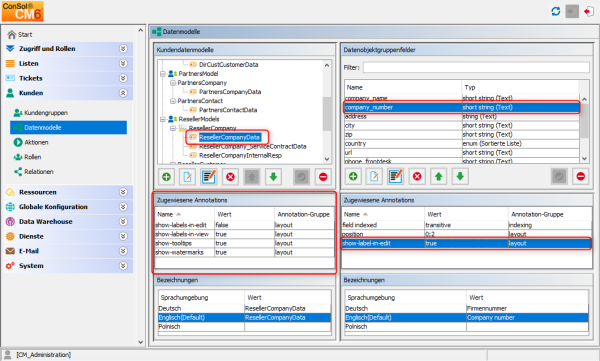This screenshot has height=361, width=600.
Task: Select the country field row
Action: click(461, 144)
